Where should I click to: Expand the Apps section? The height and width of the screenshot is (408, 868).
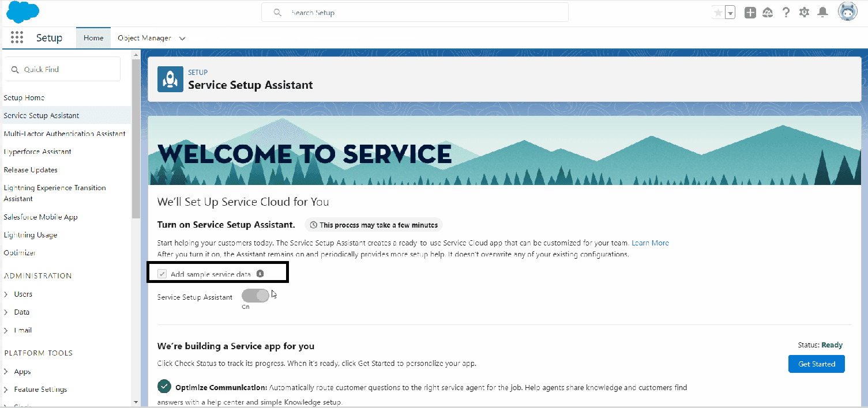(6, 372)
